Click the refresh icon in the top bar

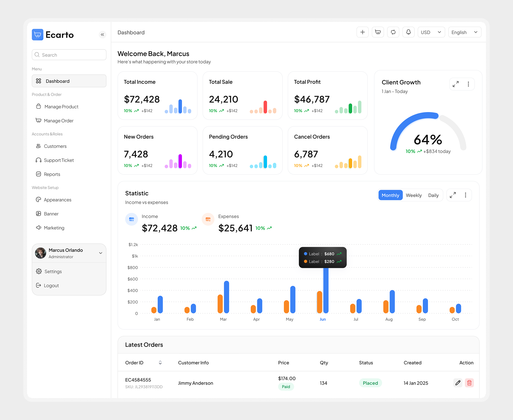tap(393, 32)
